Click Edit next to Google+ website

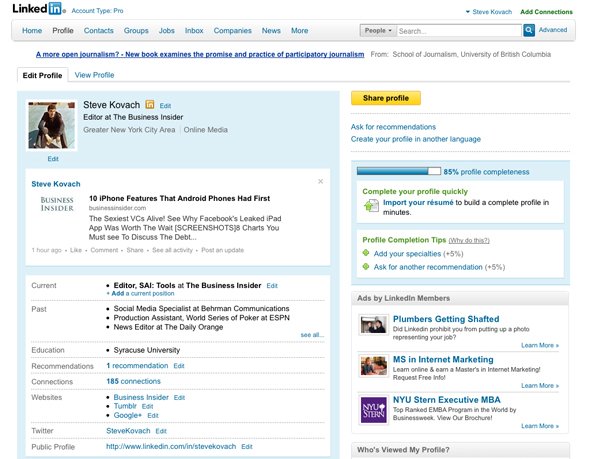153,416
